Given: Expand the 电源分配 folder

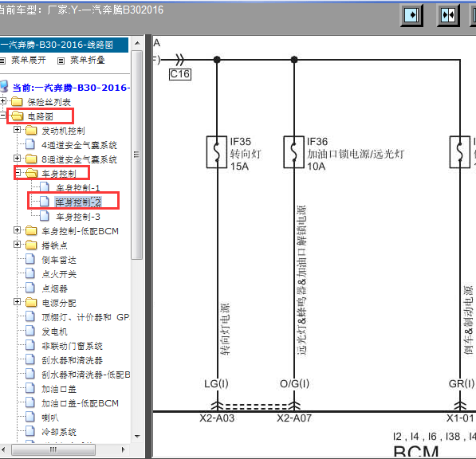Looking at the screenshot, I should pos(17,301).
